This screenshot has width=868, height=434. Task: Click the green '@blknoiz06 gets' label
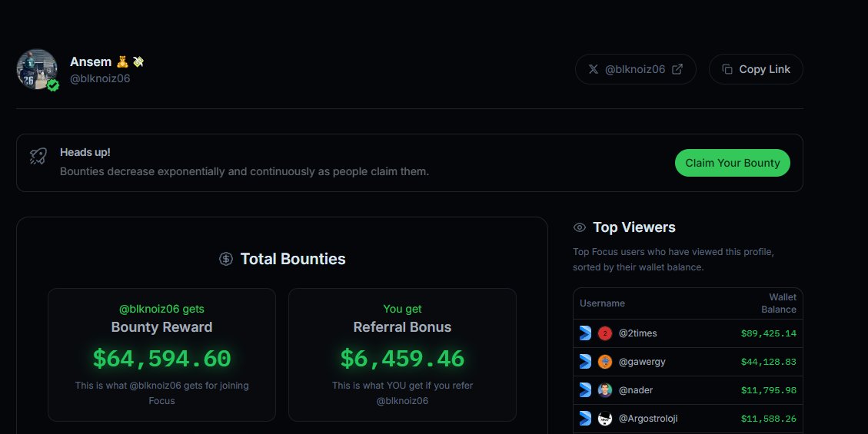(x=161, y=309)
